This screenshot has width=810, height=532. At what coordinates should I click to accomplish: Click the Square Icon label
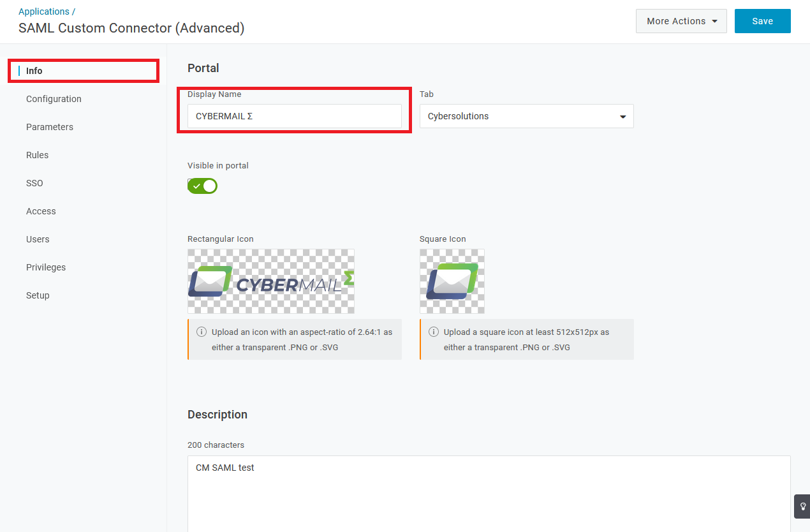443,239
